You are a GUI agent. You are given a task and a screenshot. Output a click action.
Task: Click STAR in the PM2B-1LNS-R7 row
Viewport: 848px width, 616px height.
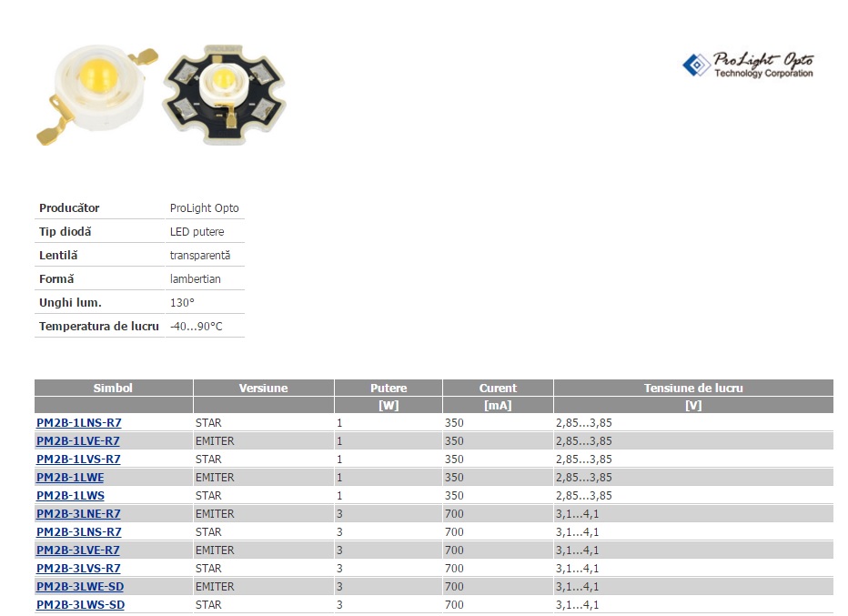(208, 423)
